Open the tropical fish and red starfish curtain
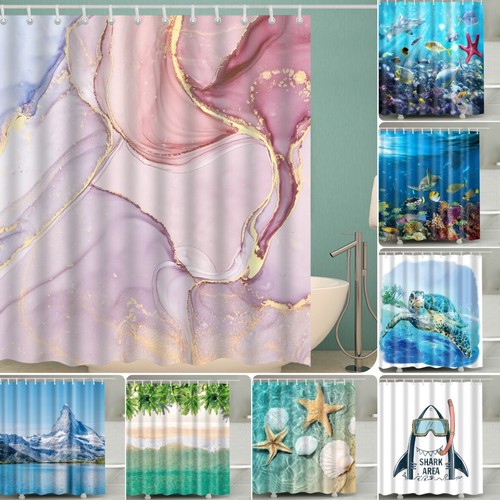Screen dimensions: 500x500 coord(432,59)
